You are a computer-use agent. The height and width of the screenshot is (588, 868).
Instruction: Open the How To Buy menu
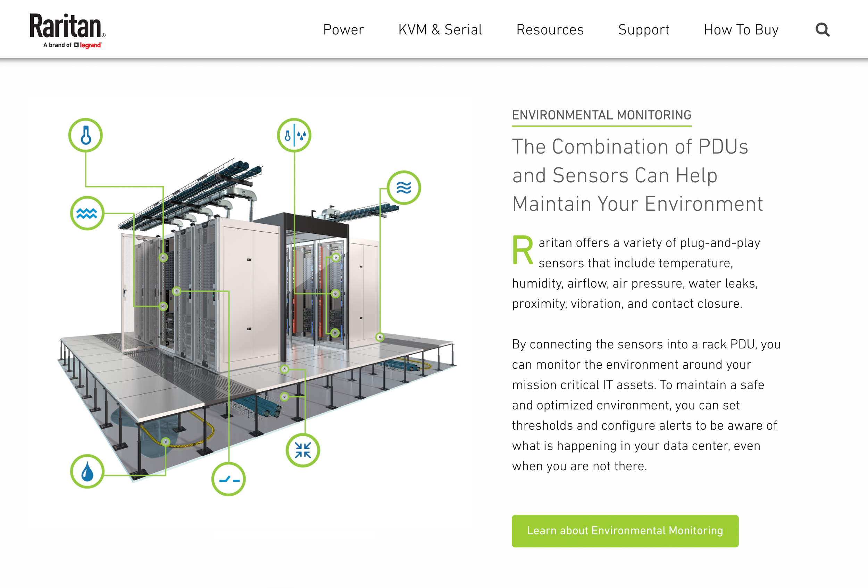[x=741, y=30]
